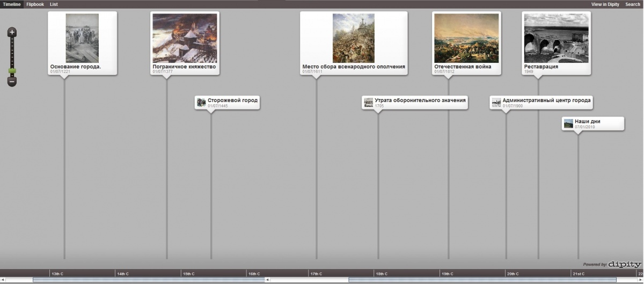644x284 pixels.
Task: Click the zoom out minus button
Action: 12,82
